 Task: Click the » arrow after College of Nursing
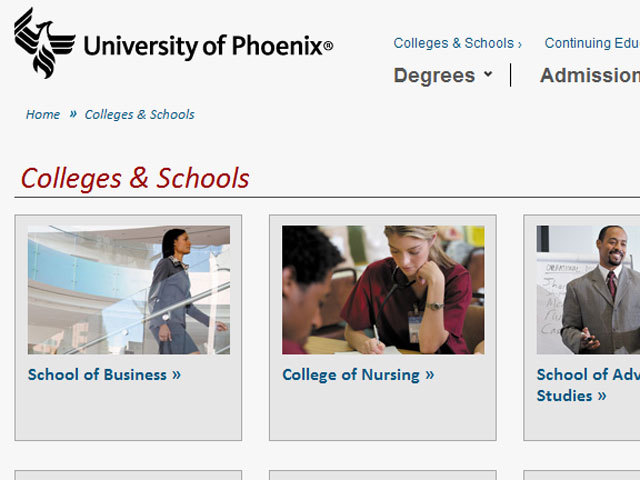[430, 375]
